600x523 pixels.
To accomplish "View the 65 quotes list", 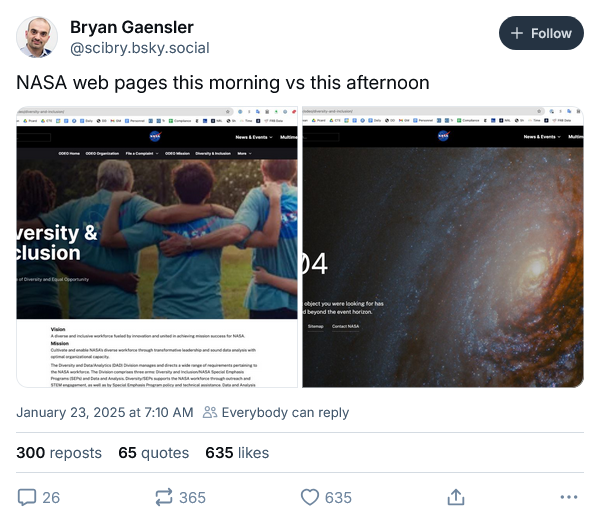I will (x=153, y=453).
